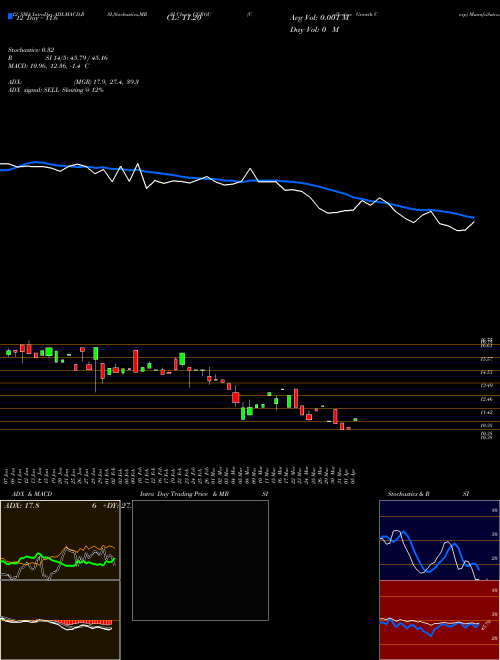Click the 12.46 price axis label
This screenshot has height=660, width=500.
point(487,399)
